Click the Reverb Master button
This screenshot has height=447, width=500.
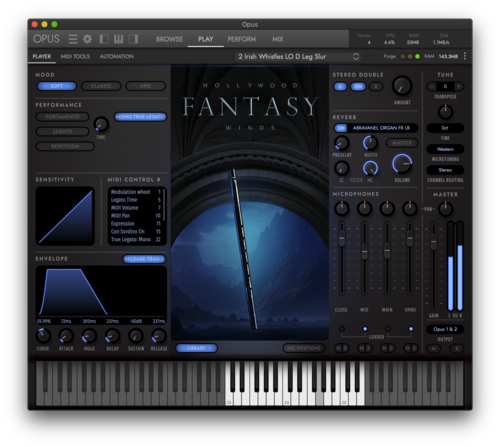tap(402, 143)
